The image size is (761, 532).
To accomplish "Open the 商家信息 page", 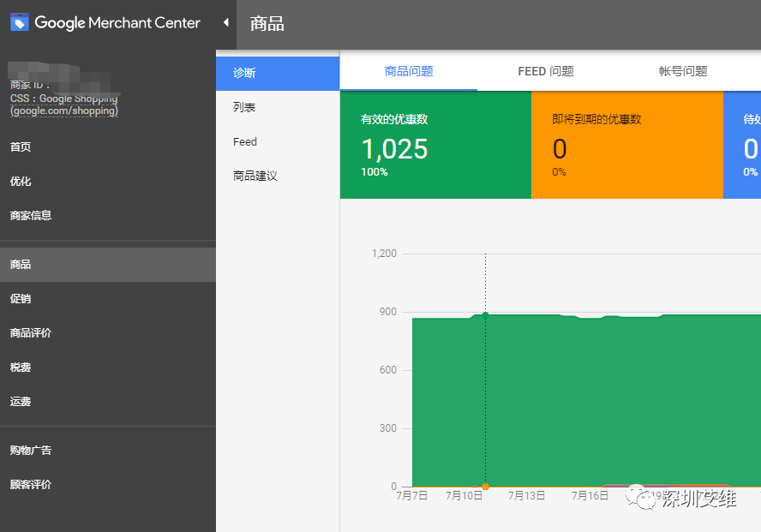I will coord(30,215).
